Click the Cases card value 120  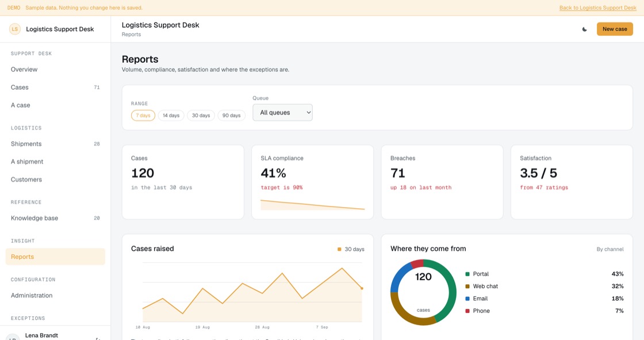click(x=143, y=173)
